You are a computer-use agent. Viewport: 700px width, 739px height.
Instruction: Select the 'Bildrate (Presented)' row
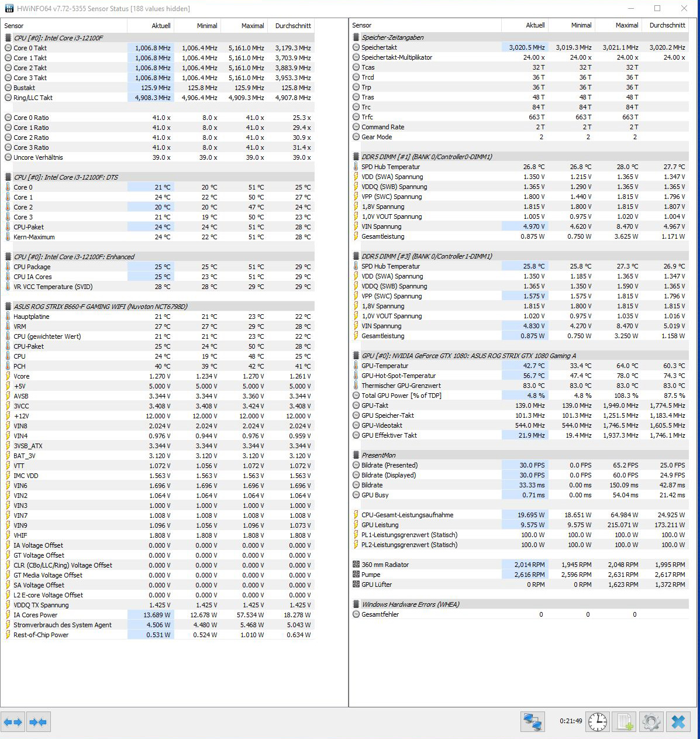pyautogui.click(x=389, y=465)
